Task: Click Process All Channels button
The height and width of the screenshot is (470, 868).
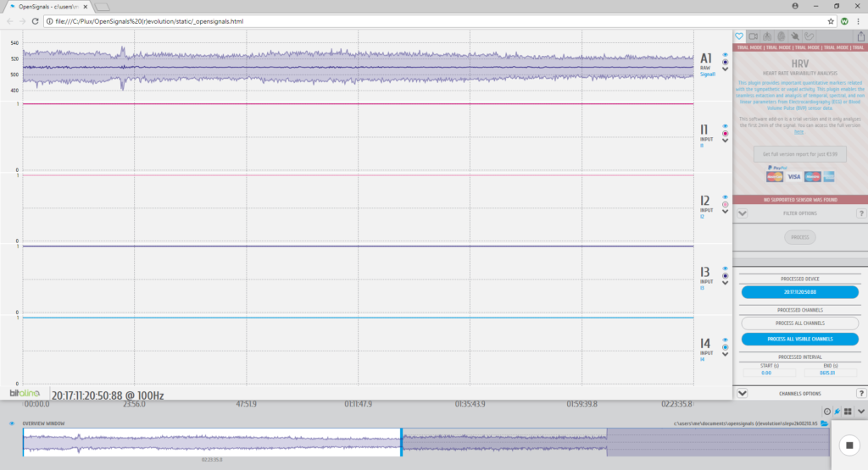Action: coord(800,323)
